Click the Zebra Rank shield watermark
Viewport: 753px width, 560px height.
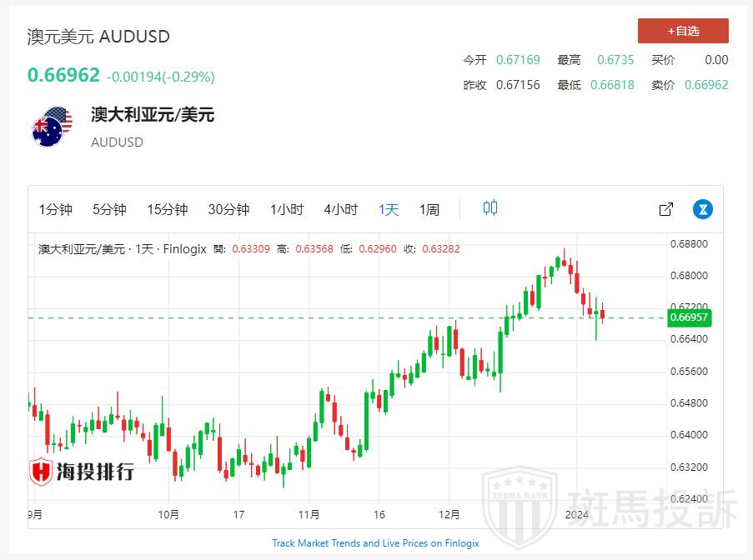pyautogui.click(x=521, y=505)
